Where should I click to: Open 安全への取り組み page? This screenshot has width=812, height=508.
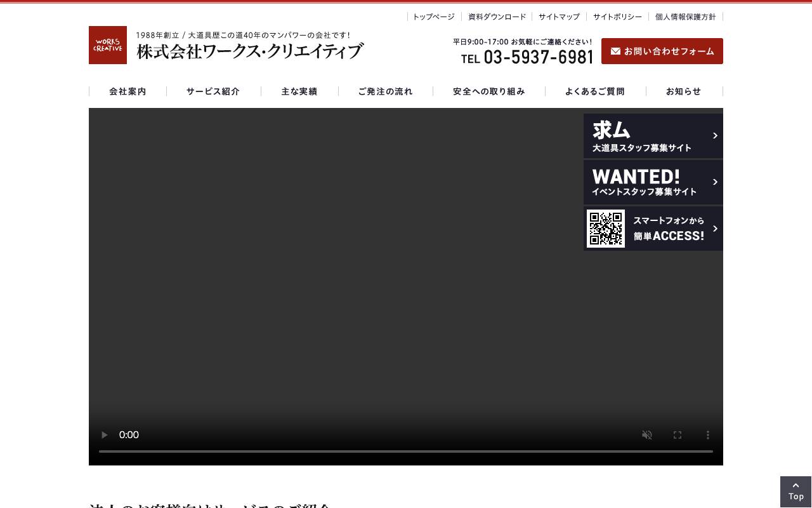click(x=489, y=91)
